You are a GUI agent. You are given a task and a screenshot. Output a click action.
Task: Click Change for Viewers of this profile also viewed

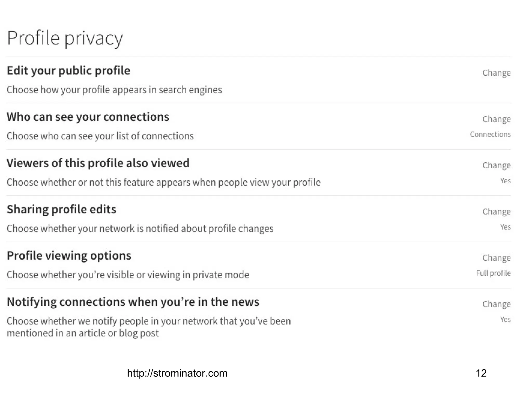click(x=496, y=165)
